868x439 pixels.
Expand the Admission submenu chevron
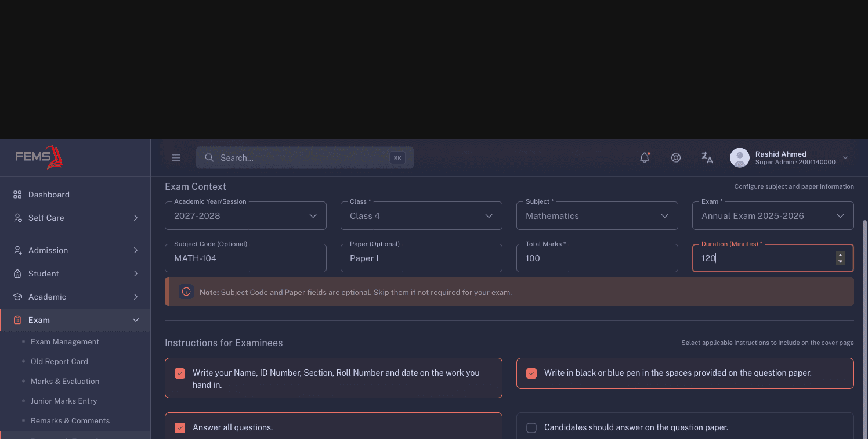pos(136,250)
